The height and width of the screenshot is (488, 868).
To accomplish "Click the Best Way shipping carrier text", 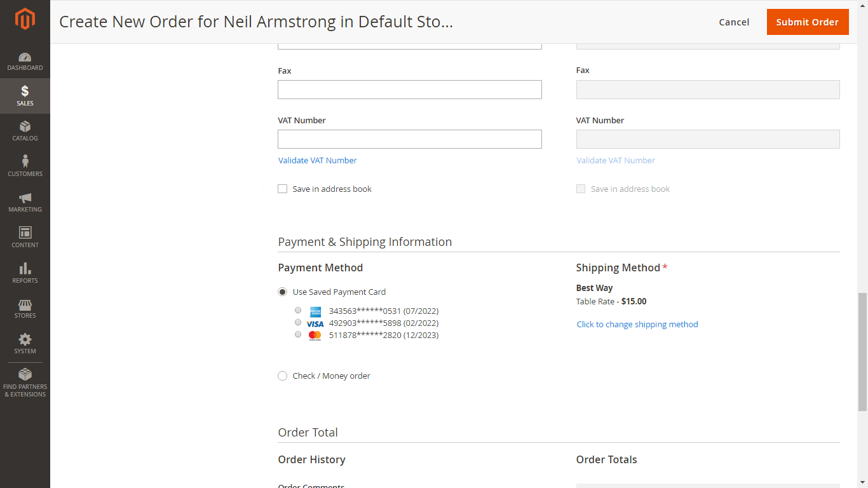I will [594, 288].
